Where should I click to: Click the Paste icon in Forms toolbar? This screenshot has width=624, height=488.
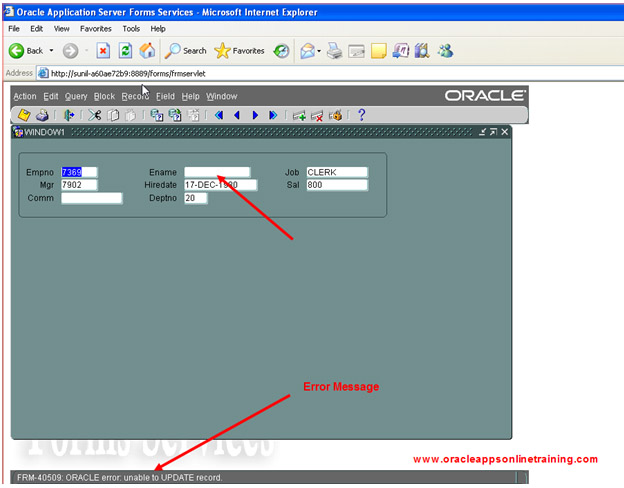pos(131,115)
